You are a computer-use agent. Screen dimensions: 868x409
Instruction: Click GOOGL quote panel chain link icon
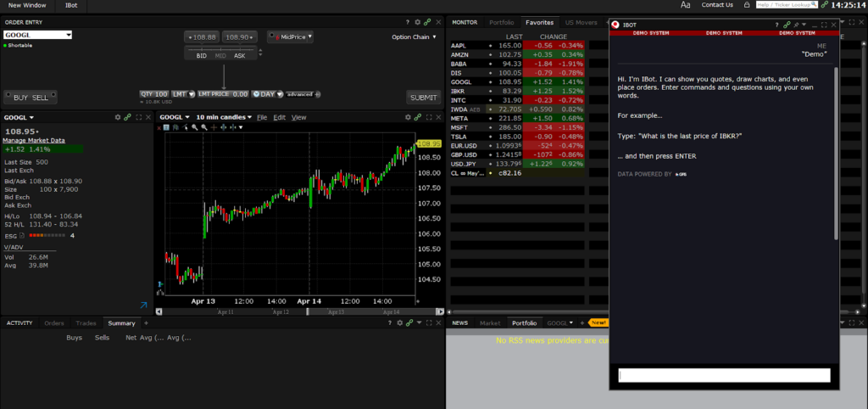pos(127,117)
